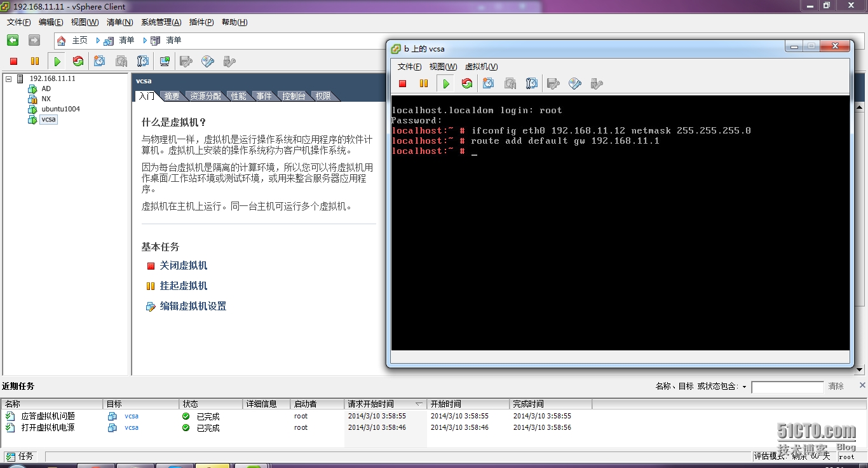Open the 清单(N) menu
The image size is (868, 468).
click(x=119, y=22)
